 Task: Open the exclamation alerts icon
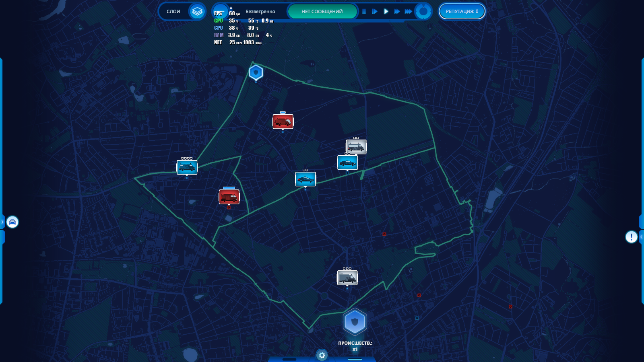click(x=631, y=237)
